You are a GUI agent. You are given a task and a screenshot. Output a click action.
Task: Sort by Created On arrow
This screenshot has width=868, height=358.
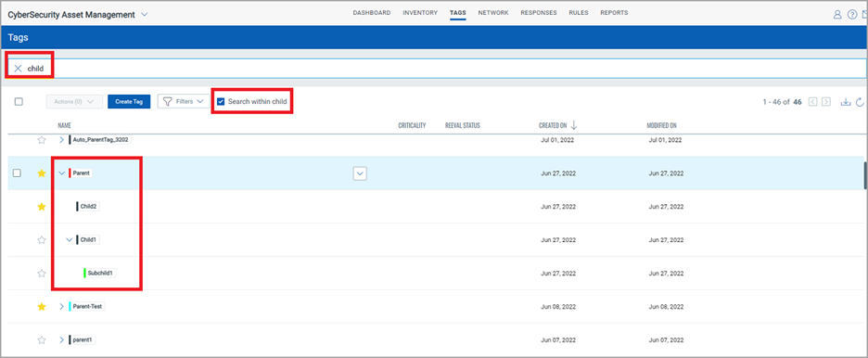tap(574, 125)
